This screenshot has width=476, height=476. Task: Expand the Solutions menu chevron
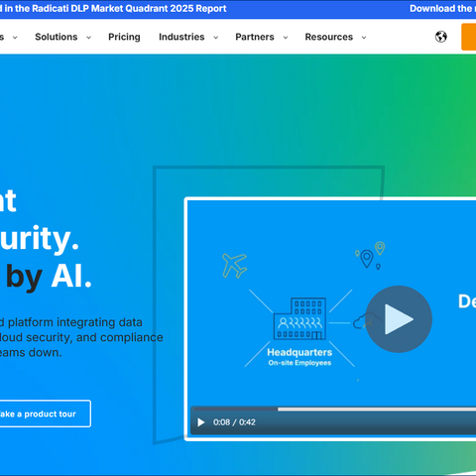88,38
